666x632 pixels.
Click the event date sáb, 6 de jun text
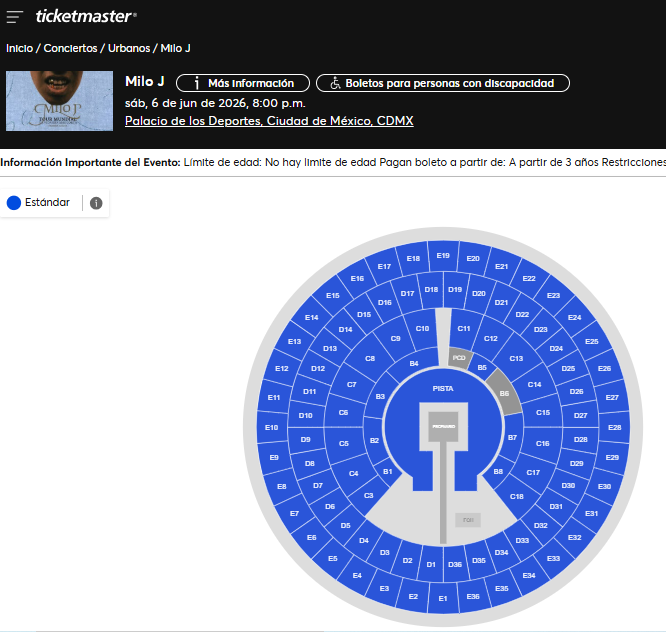[215, 103]
